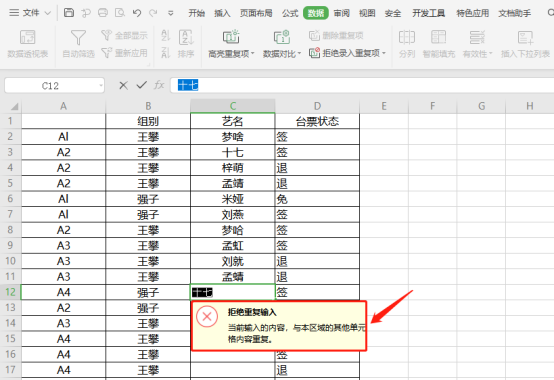This screenshot has width=554, height=380.
Task: Click 全部显示 filter button
Action: point(124,35)
